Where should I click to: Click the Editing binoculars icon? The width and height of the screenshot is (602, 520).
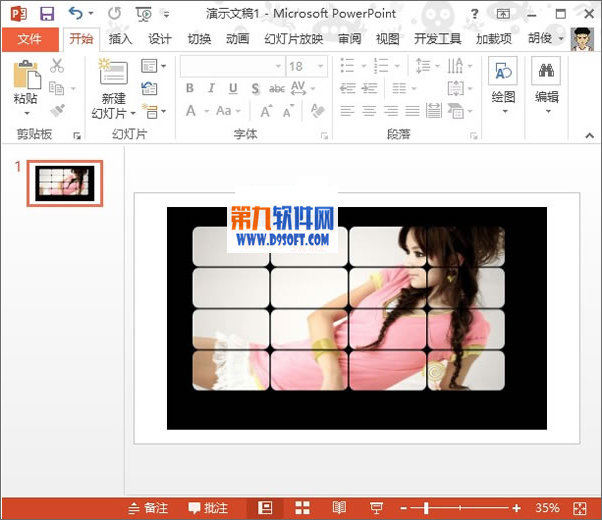click(x=546, y=71)
